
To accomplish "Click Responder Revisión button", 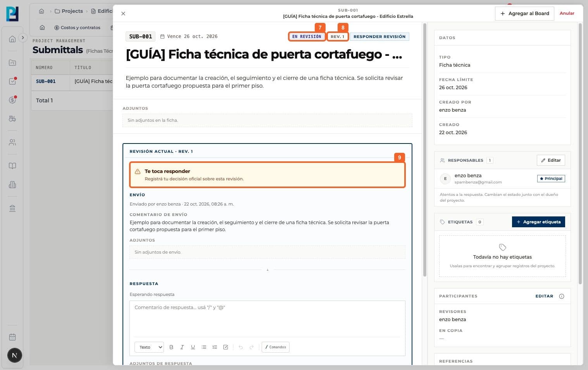I will coord(379,36).
